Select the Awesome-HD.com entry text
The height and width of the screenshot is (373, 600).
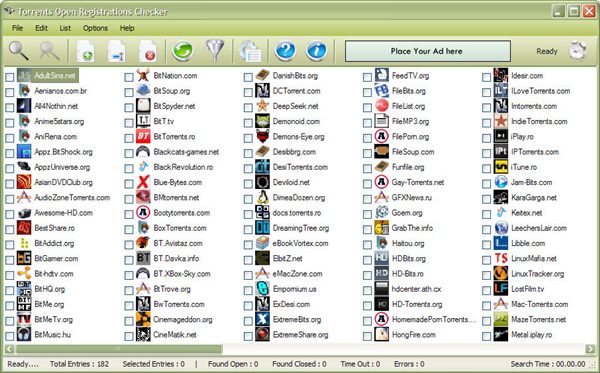[64, 213]
